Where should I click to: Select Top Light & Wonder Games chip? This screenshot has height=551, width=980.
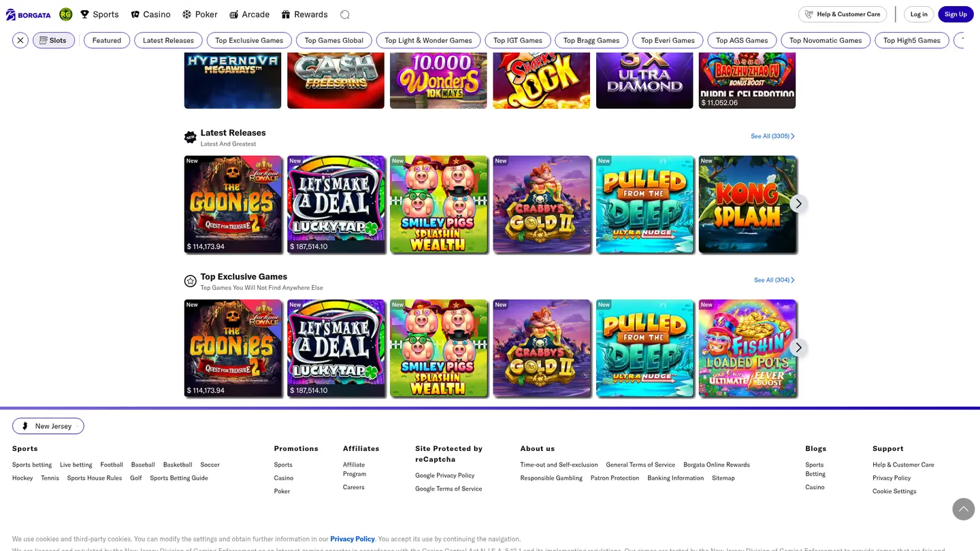(x=428, y=40)
